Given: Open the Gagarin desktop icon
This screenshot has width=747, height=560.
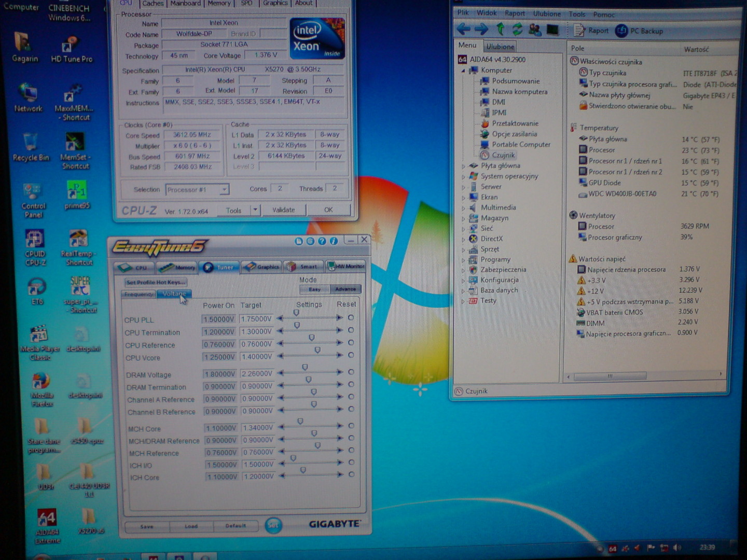Looking at the screenshot, I should [24, 47].
